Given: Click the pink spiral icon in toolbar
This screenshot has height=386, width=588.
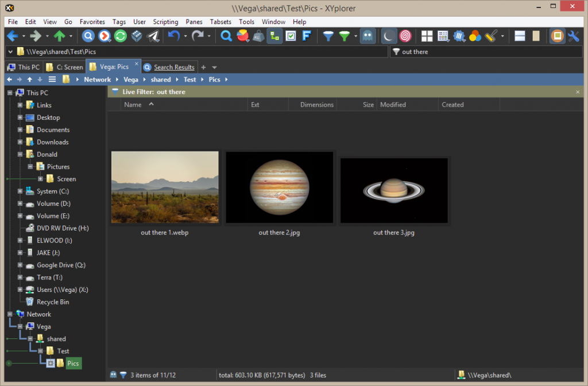Looking at the screenshot, I should click(405, 36).
